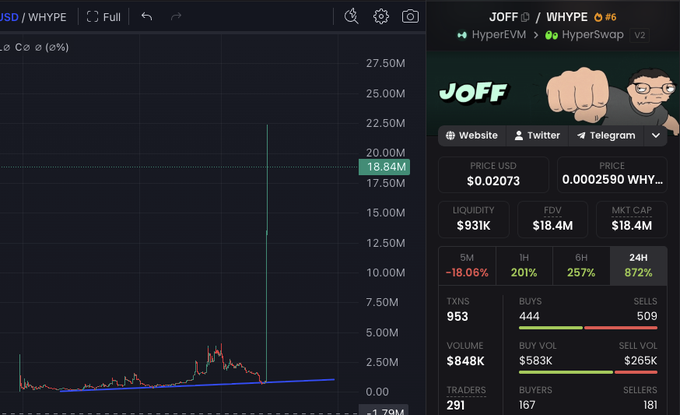Select the 1H timeframe tab

(x=524, y=265)
